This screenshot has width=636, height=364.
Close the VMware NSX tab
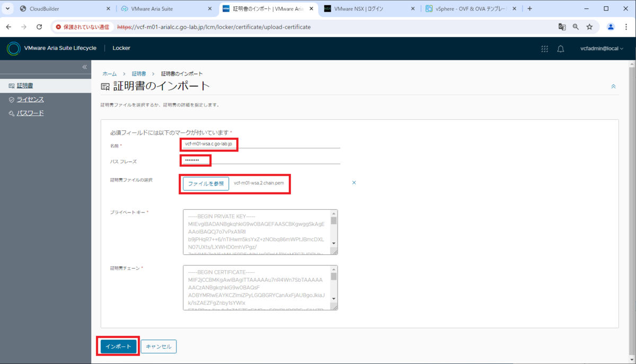[412, 9]
